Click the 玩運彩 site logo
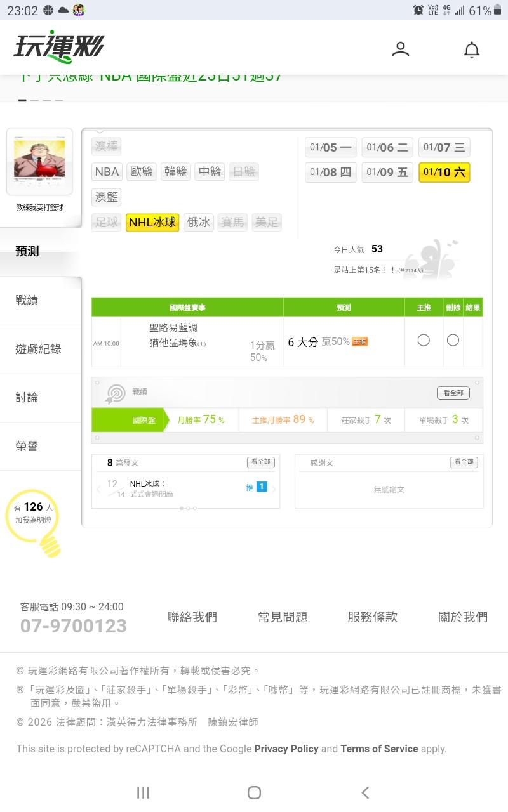Image resolution: width=508 pixels, height=812 pixels. [58, 48]
